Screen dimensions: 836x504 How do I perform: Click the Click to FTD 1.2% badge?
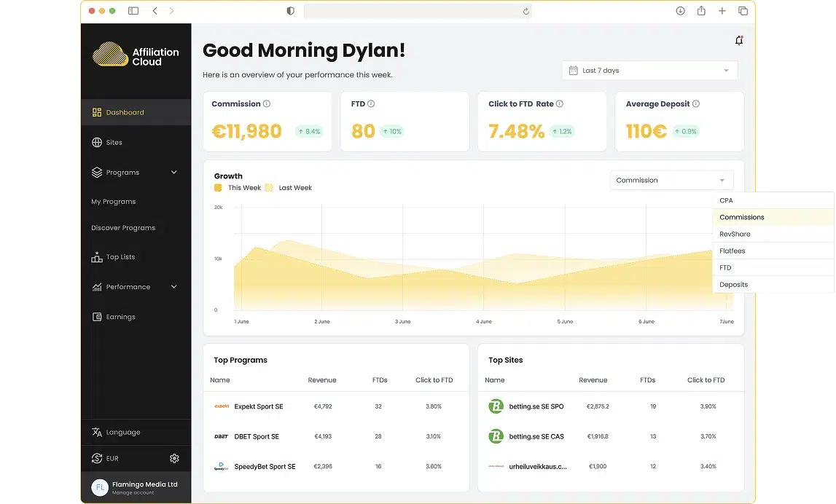point(562,132)
